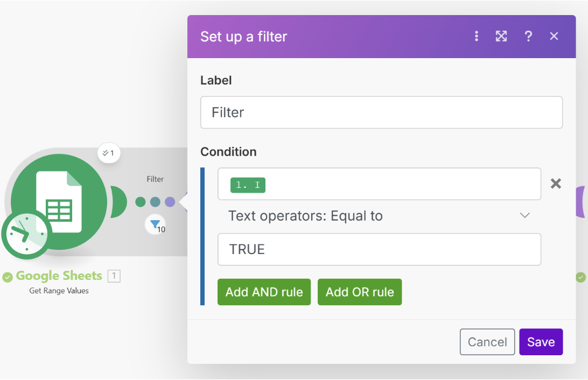Click the Get Range Values subtitle

pos(59,291)
